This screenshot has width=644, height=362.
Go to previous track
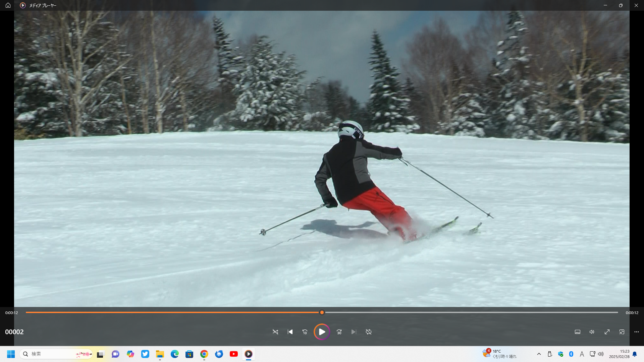290,332
